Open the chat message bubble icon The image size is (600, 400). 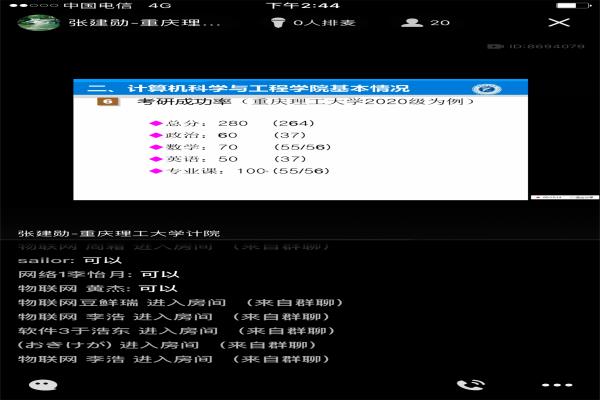point(43,385)
